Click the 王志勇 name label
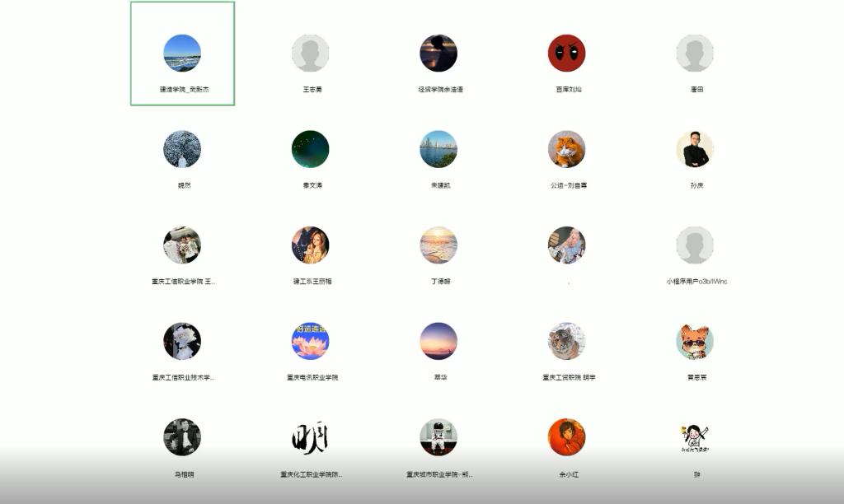This screenshot has height=504, width=844. 312,89
